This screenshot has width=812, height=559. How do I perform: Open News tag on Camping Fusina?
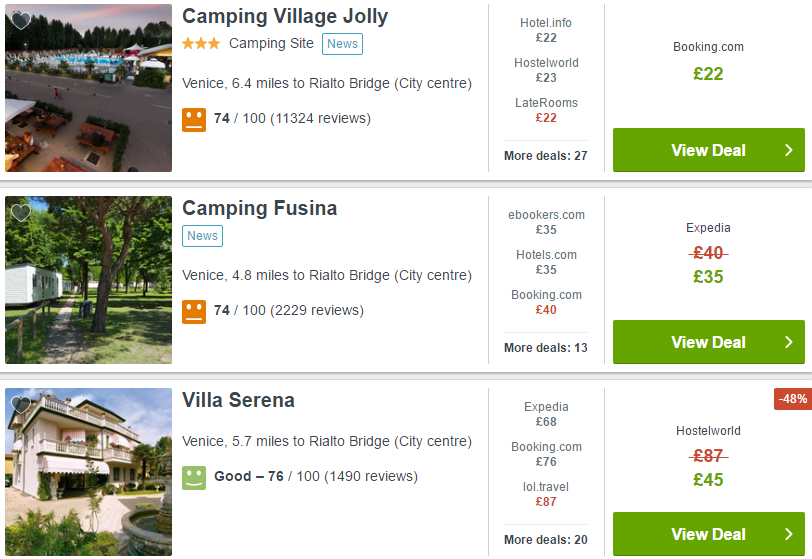[x=202, y=236]
